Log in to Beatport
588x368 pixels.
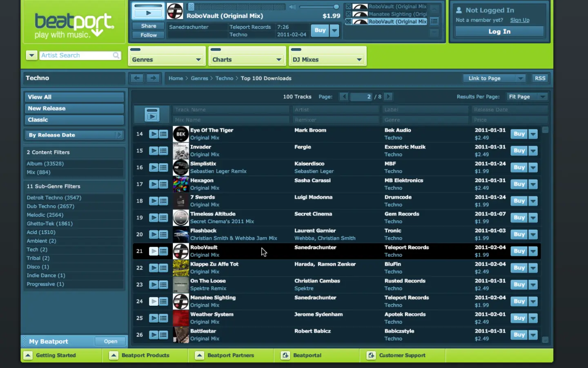click(x=499, y=31)
